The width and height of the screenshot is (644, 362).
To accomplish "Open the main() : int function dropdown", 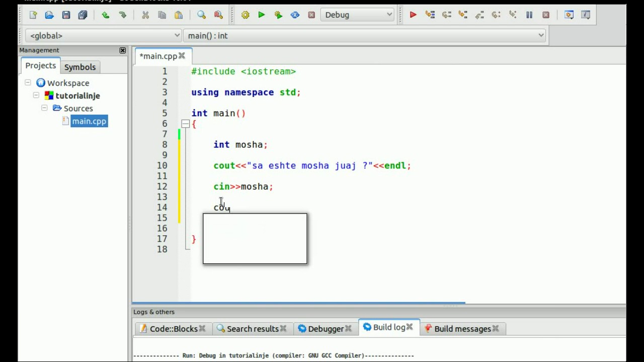I will [365, 36].
